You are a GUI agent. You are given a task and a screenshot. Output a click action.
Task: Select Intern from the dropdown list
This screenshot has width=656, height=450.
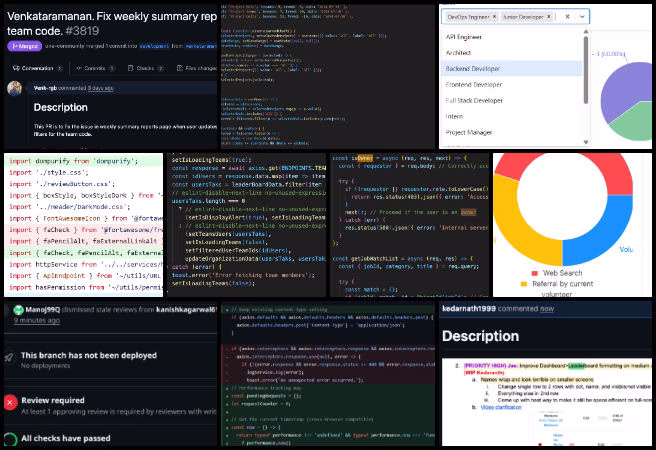(512, 116)
